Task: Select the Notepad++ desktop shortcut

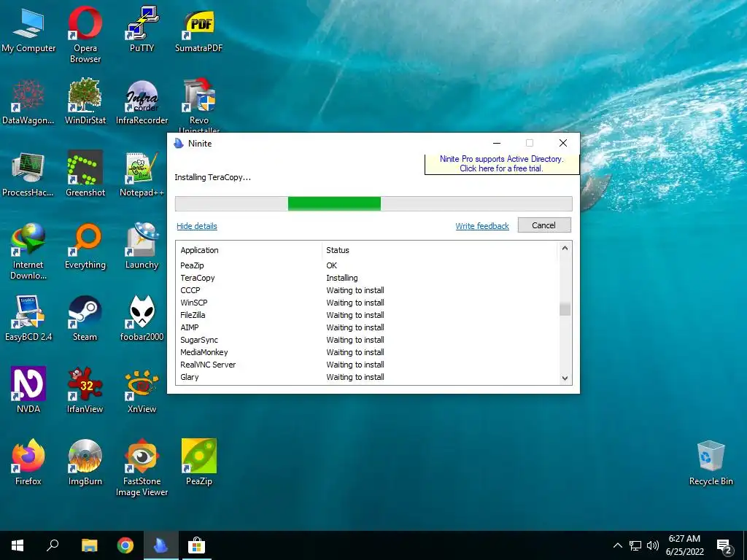Action: (x=142, y=174)
